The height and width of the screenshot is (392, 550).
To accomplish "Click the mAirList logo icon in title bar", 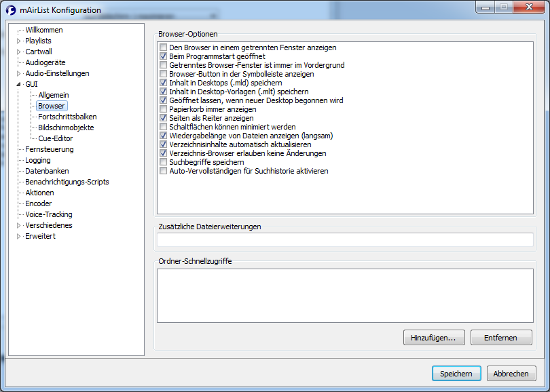I will [11, 10].
